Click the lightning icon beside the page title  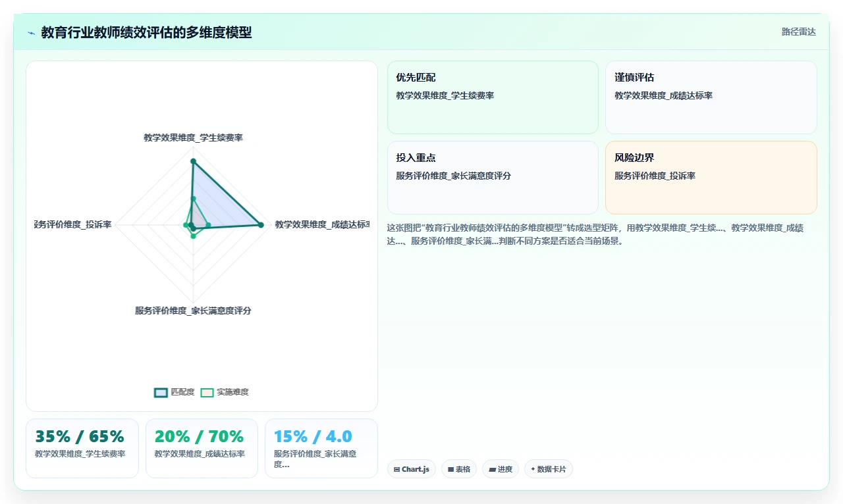[x=31, y=33]
